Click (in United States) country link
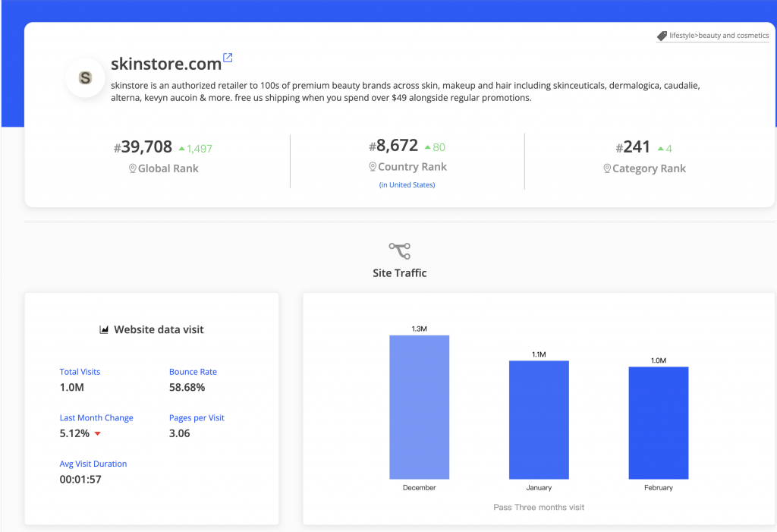The height and width of the screenshot is (532, 777). (407, 185)
